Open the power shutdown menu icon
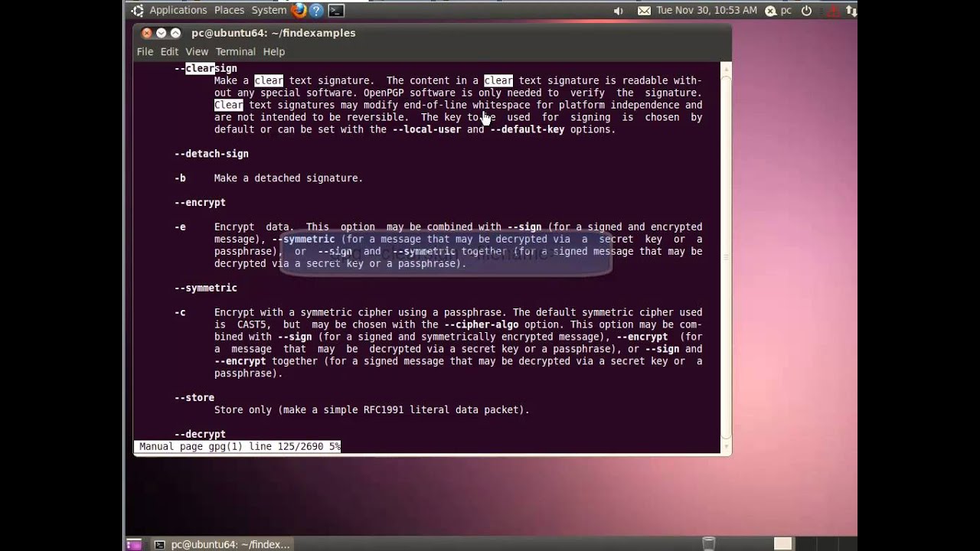Viewport: 980px width, 551px height. pyautogui.click(x=806, y=11)
